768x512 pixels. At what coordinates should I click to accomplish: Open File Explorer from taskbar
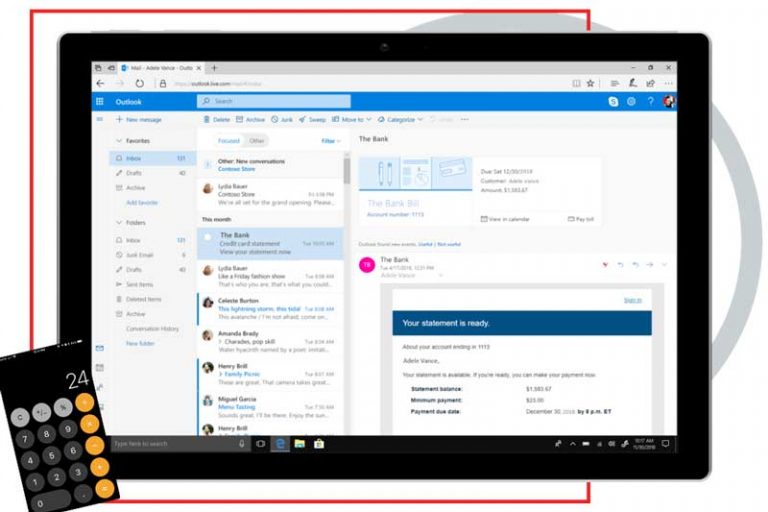pyautogui.click(x=300, y=444)
